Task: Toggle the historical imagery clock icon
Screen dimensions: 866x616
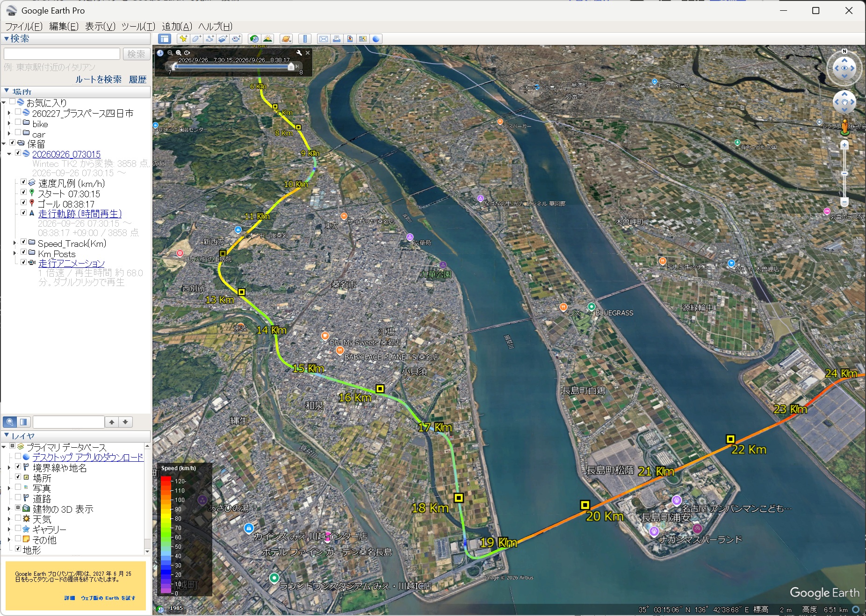Action: (254, 39)
